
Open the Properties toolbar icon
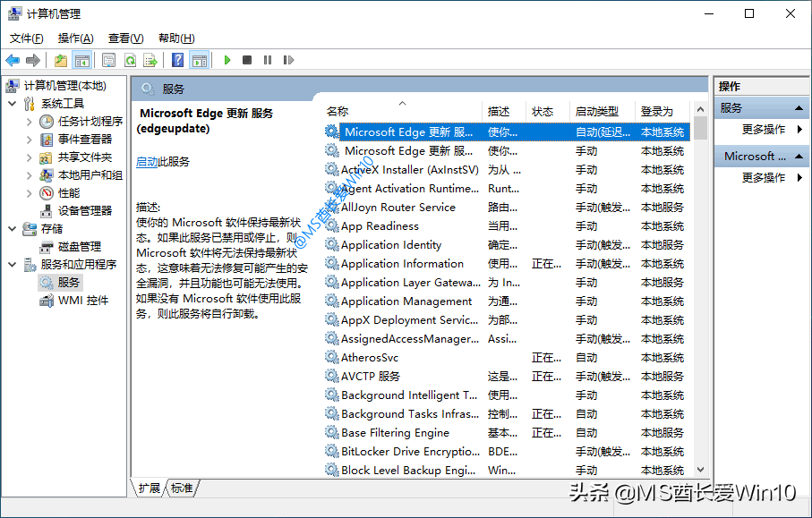click(108, 61)
